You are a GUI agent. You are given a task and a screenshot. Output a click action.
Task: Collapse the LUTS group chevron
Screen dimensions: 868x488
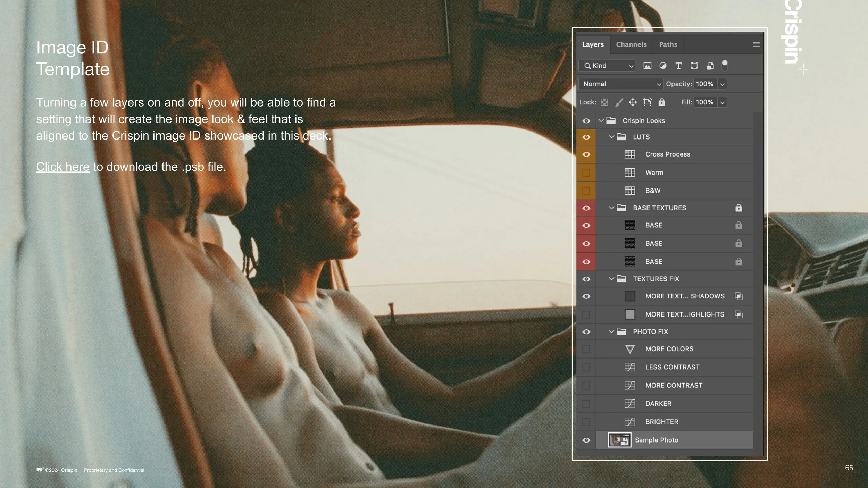point(611,137)
